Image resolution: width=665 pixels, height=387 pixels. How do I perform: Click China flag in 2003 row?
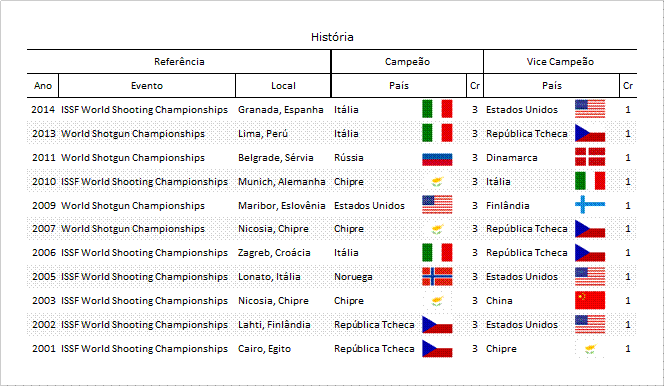point(590,300)
